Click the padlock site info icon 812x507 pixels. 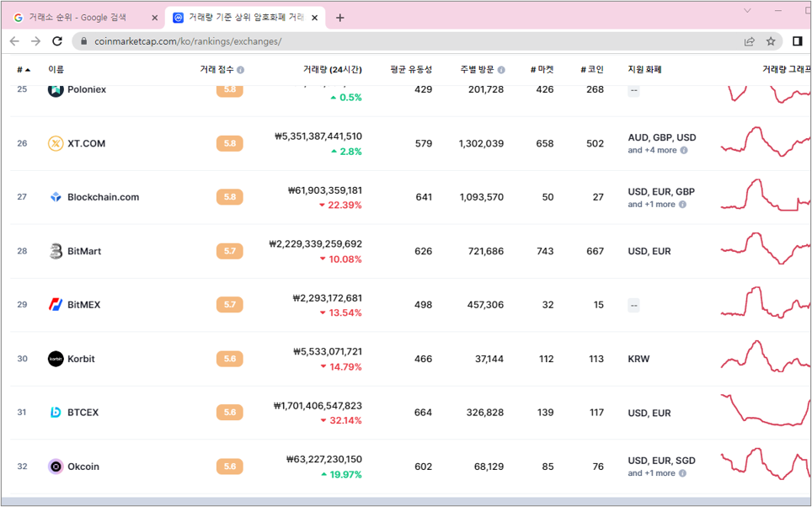(x=84, y=41)
